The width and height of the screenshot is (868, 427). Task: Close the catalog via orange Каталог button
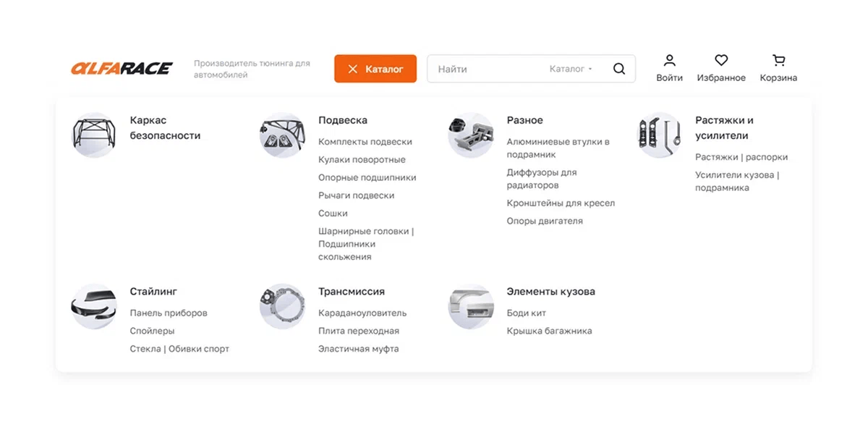[375, 69]
